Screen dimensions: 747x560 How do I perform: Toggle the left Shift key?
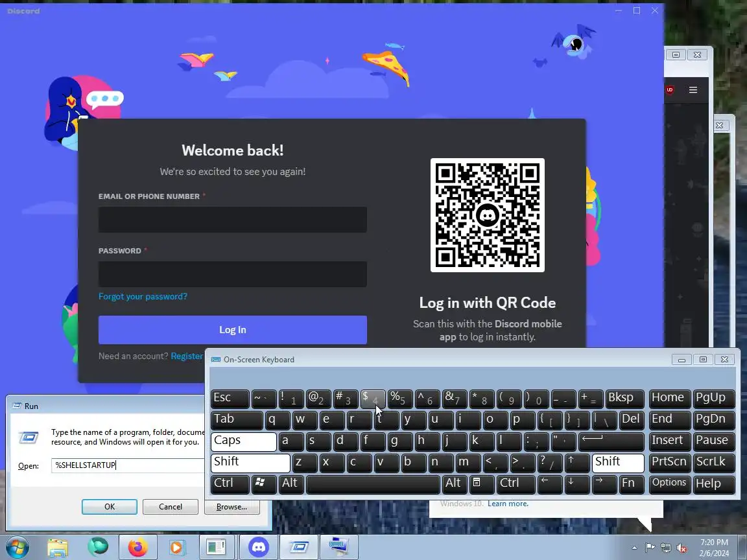click(250, 463)
